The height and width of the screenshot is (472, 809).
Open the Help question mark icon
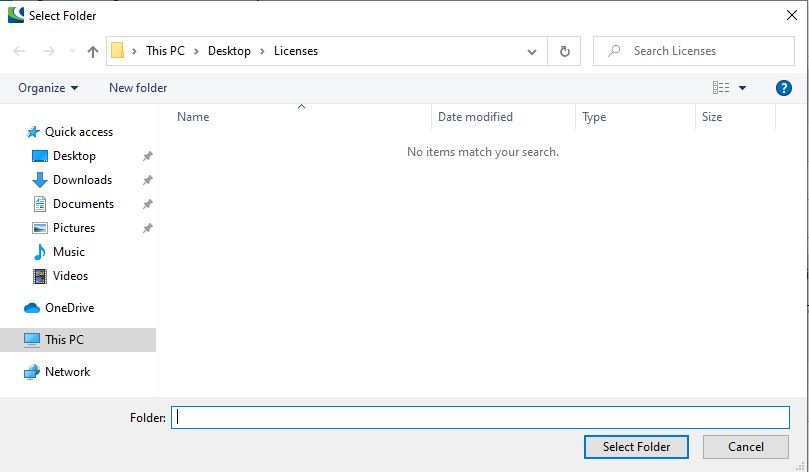[x=784, y=88]
